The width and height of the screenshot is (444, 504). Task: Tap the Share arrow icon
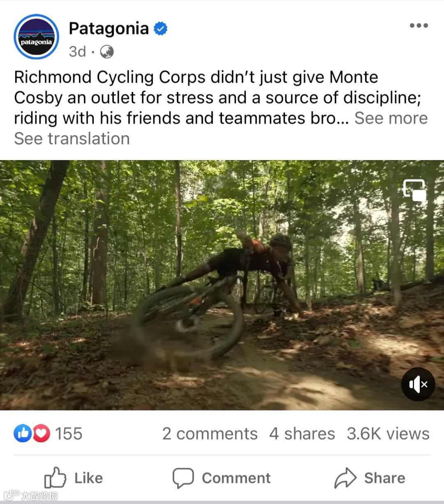click(345, 478)
